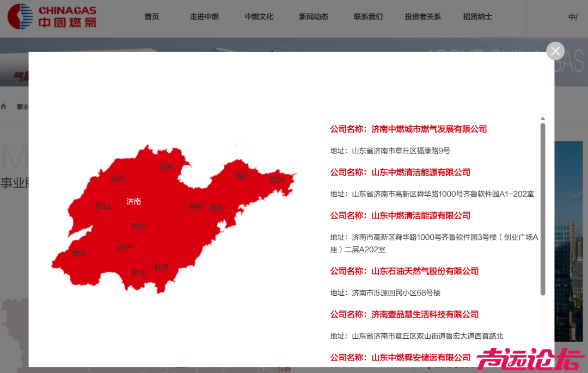The width and height of the screenshot is (588, 373).
Task: Close the Shandong map popup
Action: pyautogui.click(x=555, y=51)
